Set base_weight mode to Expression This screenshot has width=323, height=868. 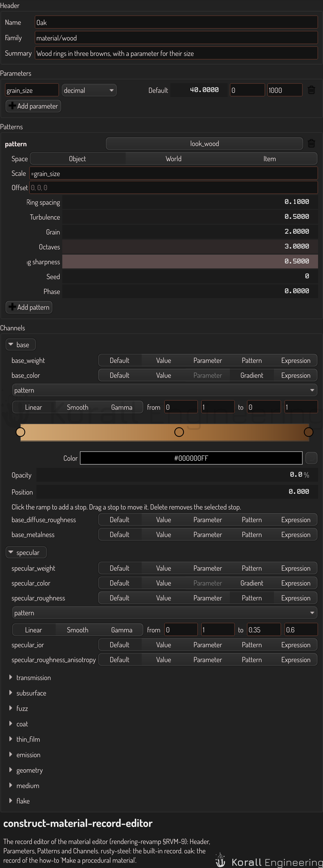(296, 360)
